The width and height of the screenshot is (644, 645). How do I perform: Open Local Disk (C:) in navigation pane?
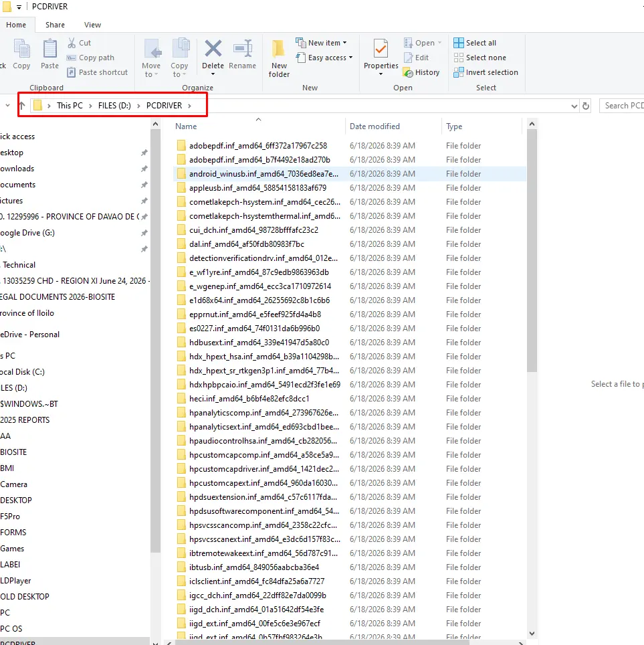(x=22, y=372)
